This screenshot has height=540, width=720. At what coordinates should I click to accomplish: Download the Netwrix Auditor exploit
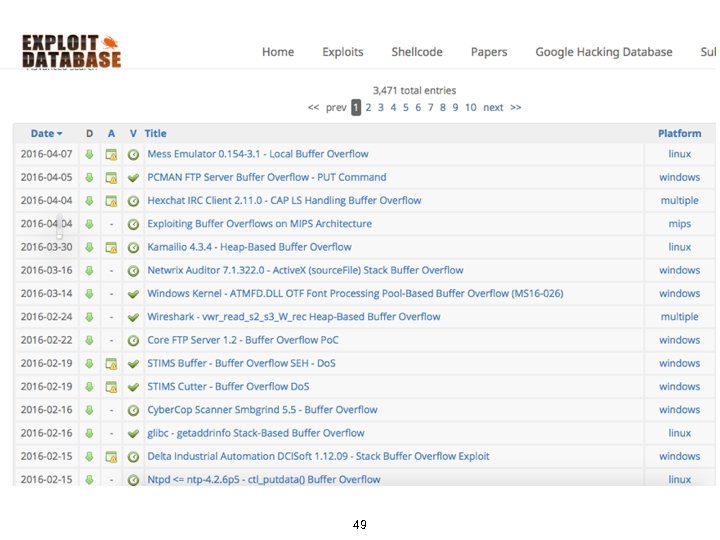pos(89,270)
